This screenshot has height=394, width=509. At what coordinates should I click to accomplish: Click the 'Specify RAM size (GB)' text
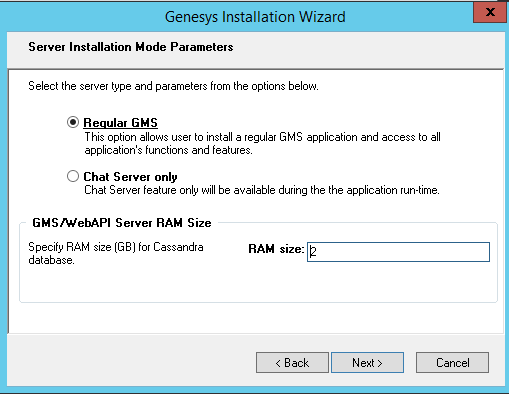pyautogui.click(x=116, y=254)
